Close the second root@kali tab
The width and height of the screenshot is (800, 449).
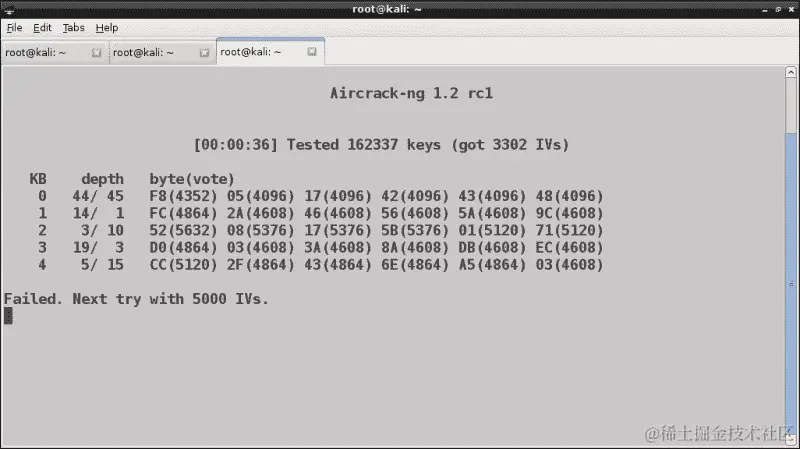pyautogui.click(x=204, y=53)
